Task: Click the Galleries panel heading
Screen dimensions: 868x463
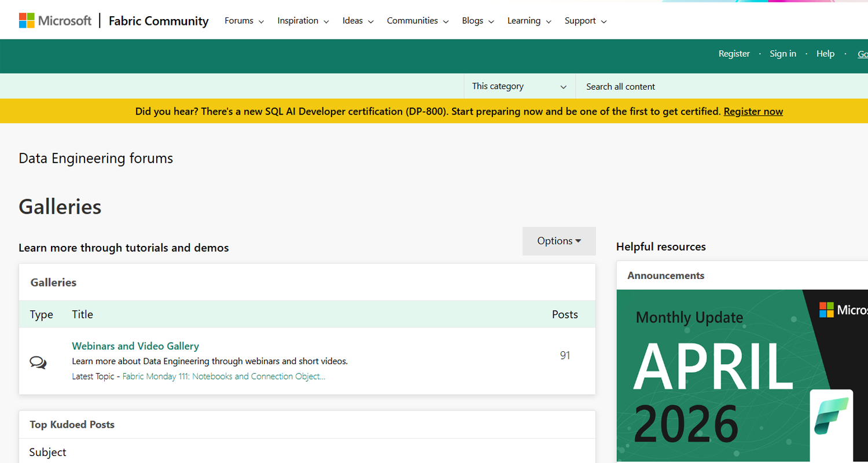Action: 53,282
